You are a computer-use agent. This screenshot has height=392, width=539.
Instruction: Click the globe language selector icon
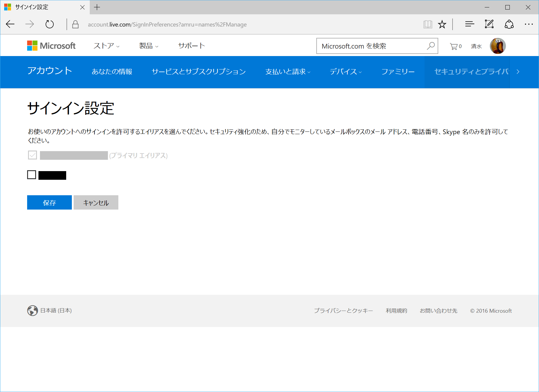click(x=32, y=310)
